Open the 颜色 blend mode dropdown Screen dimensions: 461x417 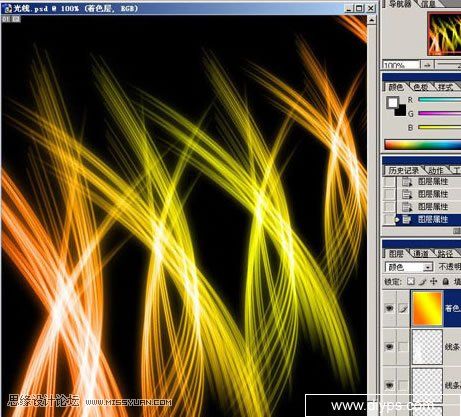coord(409,267)
